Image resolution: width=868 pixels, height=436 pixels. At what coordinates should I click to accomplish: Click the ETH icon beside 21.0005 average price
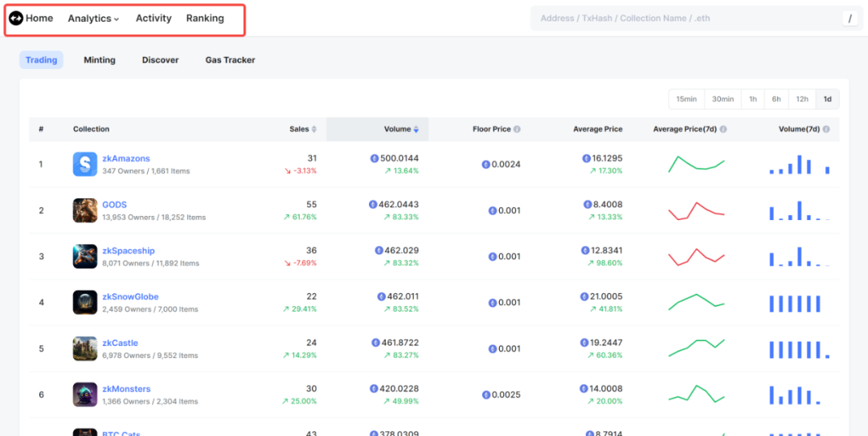coord(584,296)
